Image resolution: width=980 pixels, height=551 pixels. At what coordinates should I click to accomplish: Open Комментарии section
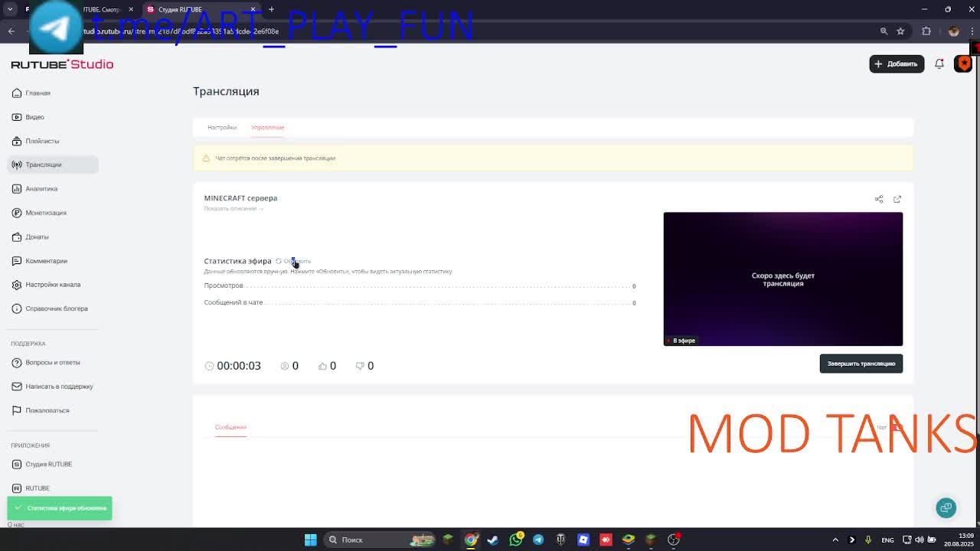40,261
